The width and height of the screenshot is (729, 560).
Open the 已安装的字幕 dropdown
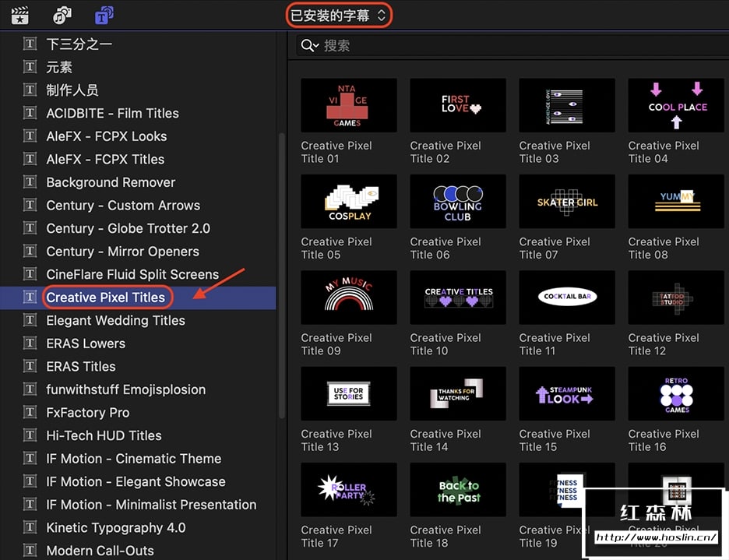(339, 16)
